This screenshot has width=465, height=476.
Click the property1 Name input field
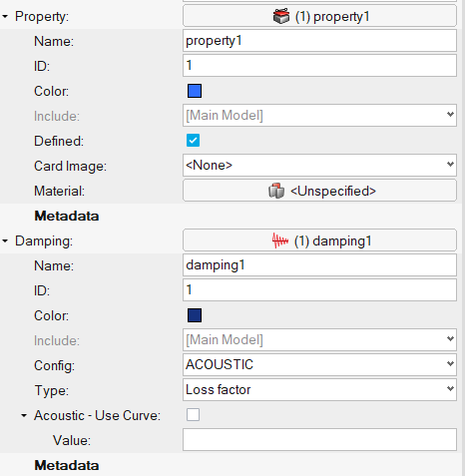[x=319, y=41]
